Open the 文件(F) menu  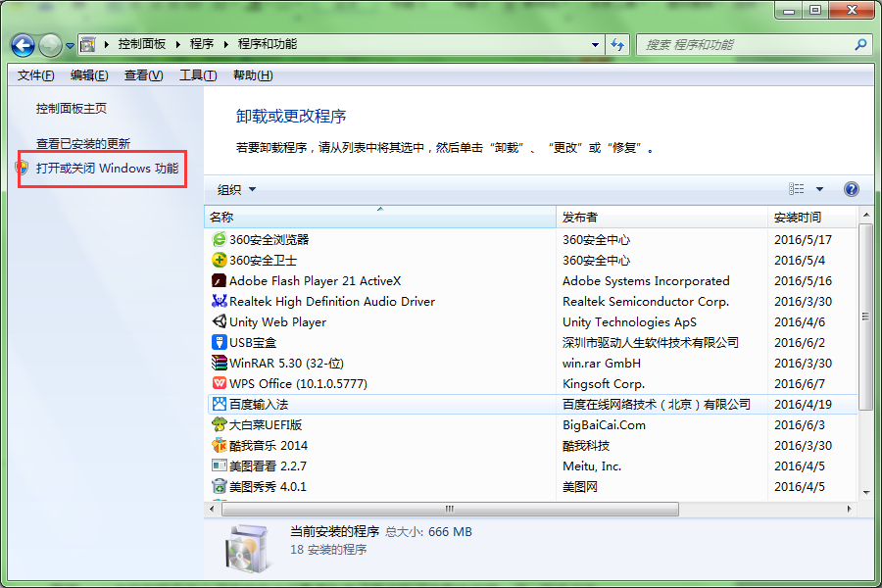coord(35,75)
